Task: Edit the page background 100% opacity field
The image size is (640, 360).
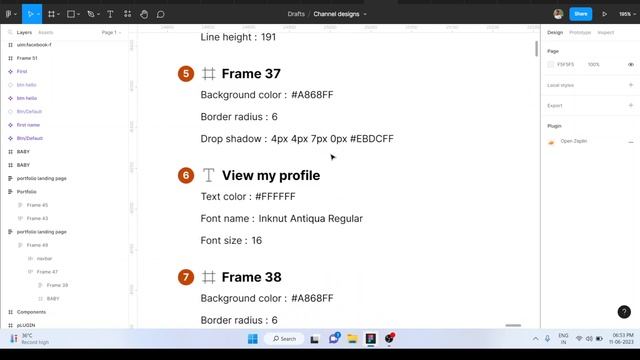Action: 593,64
